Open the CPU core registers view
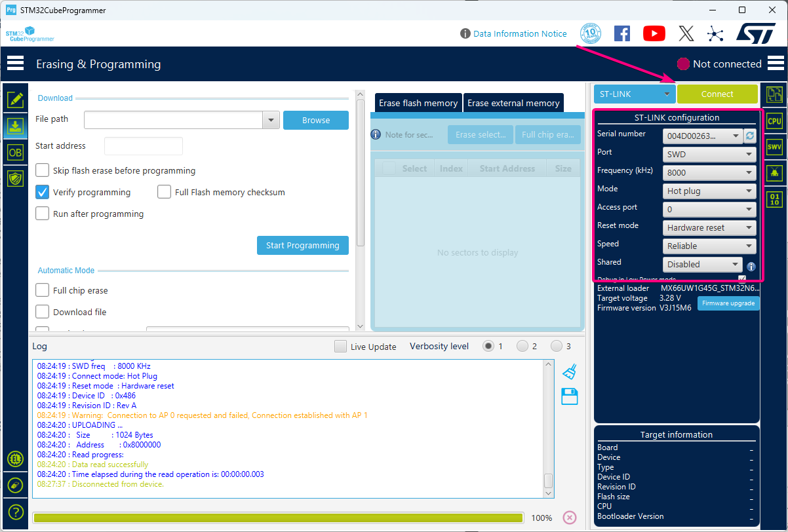788x532 pixels. coord(774,121)
